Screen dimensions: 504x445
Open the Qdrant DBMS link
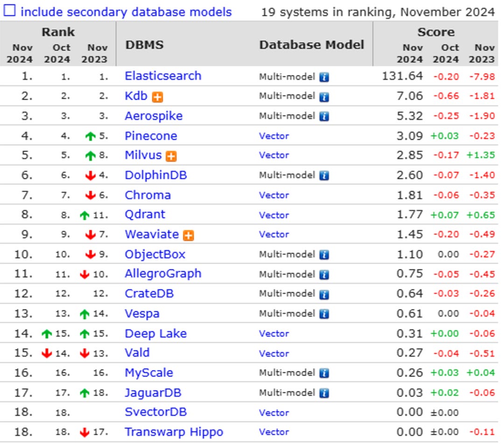coord(145,214)
